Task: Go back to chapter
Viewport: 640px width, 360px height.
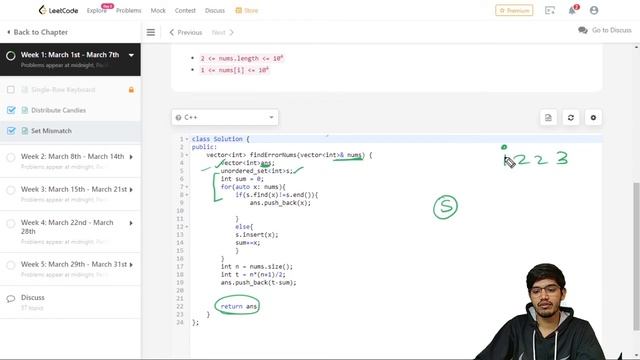Action: pyautogui.click(x=38, y=32)
